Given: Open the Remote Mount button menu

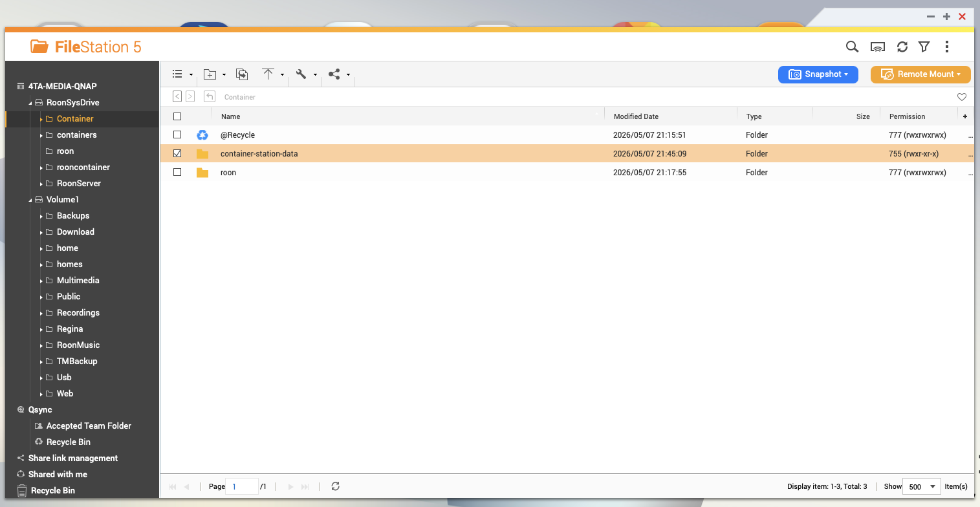Looking at the screenshot, I should 920,74.
